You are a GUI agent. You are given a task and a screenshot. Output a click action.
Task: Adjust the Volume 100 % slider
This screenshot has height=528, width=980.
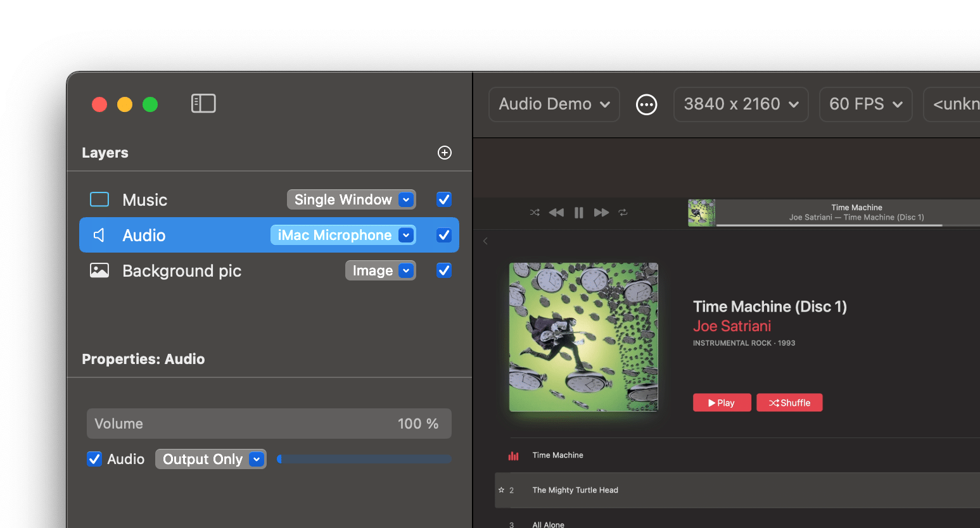(269, 424)
